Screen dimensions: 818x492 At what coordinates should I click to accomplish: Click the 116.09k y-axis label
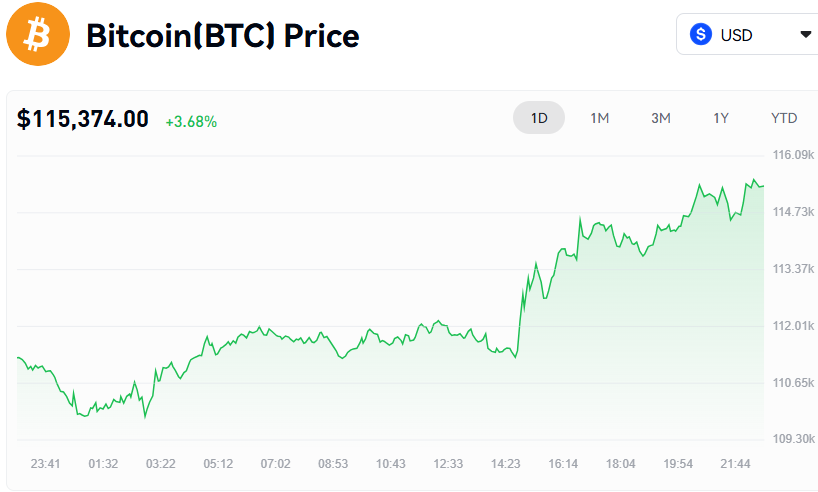click(x=793, y=155)
